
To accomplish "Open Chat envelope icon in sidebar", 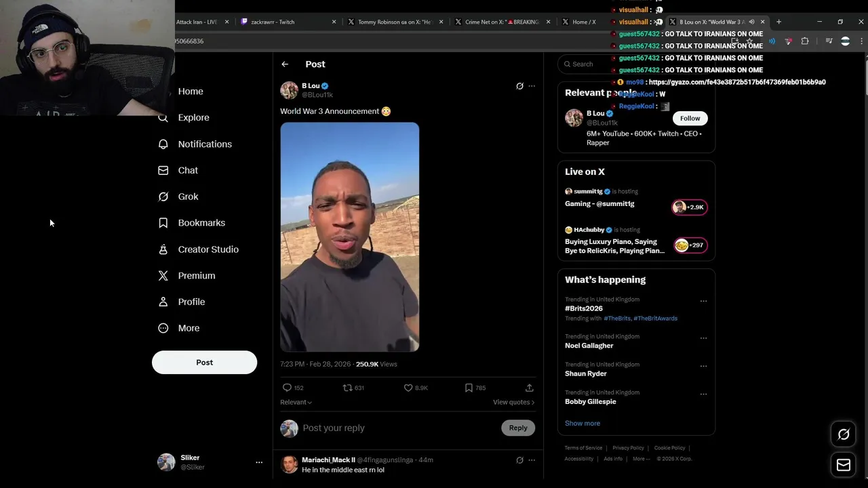I will (163, 171).
